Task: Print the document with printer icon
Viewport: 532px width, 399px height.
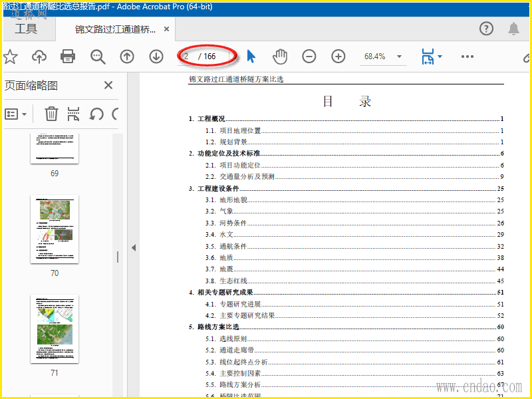Action: pos(68,57)
